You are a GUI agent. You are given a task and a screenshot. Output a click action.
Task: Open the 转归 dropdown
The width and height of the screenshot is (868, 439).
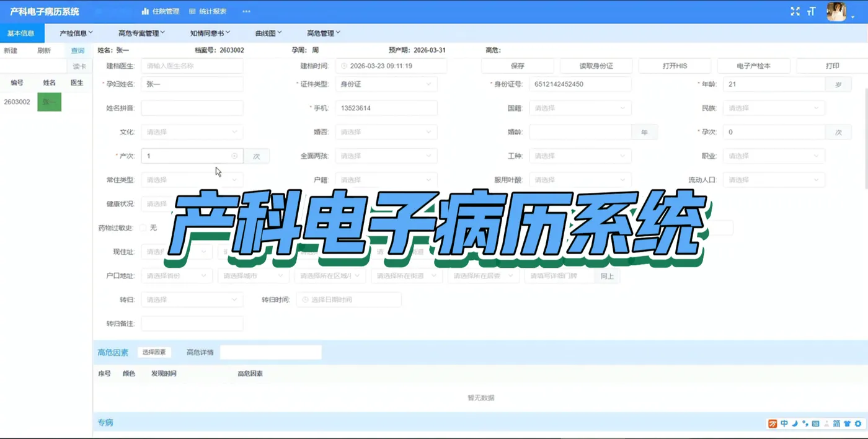(192, 299)
